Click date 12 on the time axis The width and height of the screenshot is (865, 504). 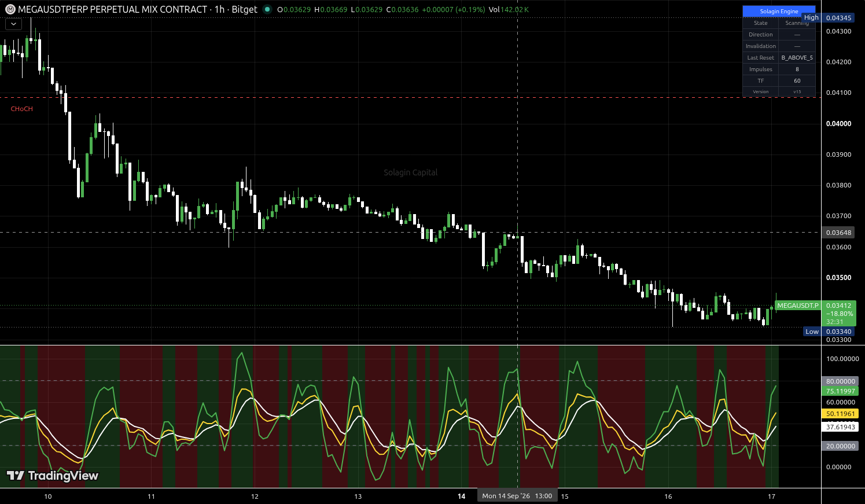coord(255,496)
